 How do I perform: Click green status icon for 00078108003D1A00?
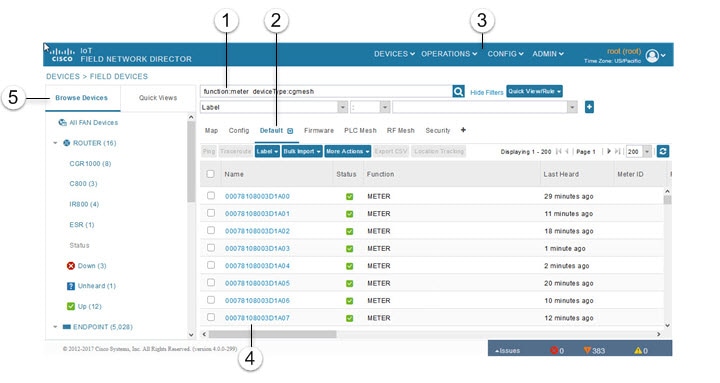tap(349, 197)
